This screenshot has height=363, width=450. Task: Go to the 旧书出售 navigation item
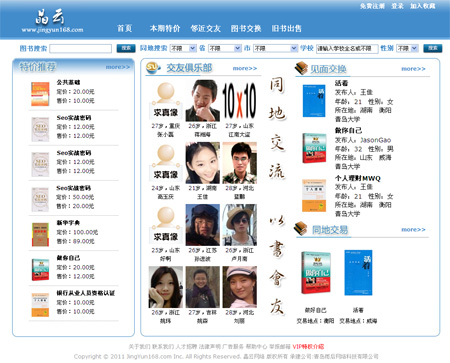point(286,29)
